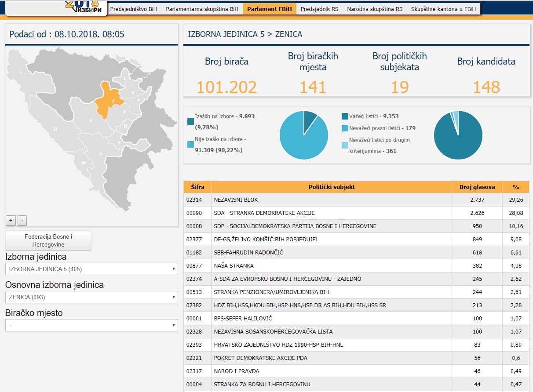Go to Narodna skupština RS tab
Screen dimensions: 533x392
374,9
